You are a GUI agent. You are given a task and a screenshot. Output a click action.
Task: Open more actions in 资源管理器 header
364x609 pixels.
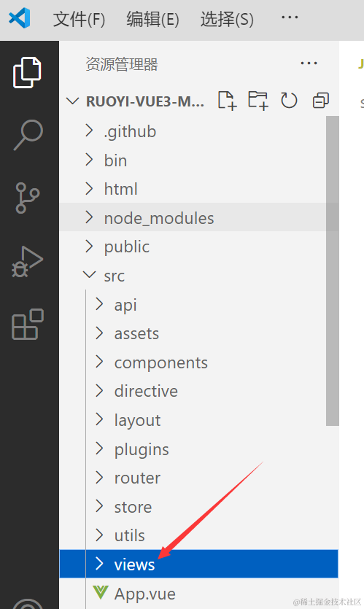click(309, 63)
